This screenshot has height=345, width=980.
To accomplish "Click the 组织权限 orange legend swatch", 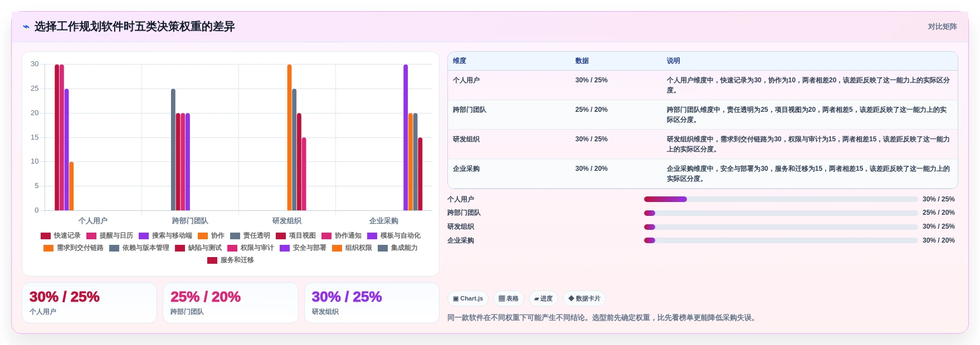I will 337,248.
